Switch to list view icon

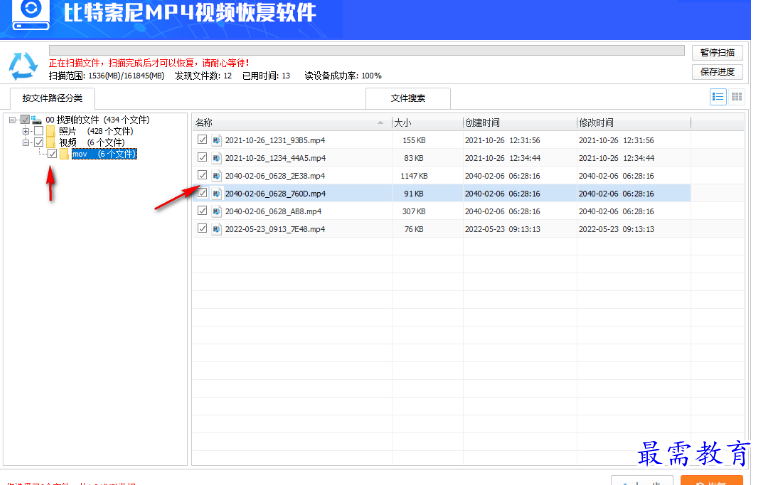coord(717,97)
